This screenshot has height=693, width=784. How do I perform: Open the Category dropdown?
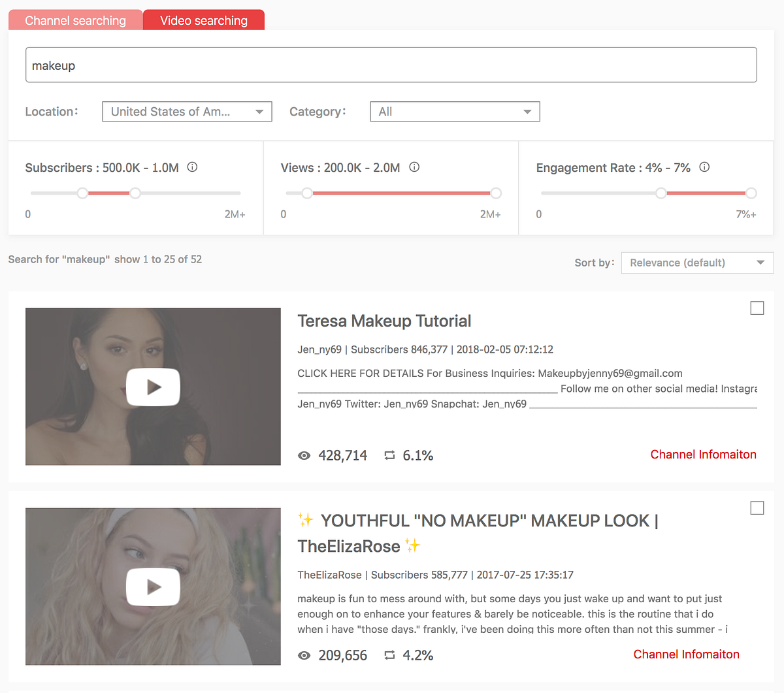(x=455, y=111)
